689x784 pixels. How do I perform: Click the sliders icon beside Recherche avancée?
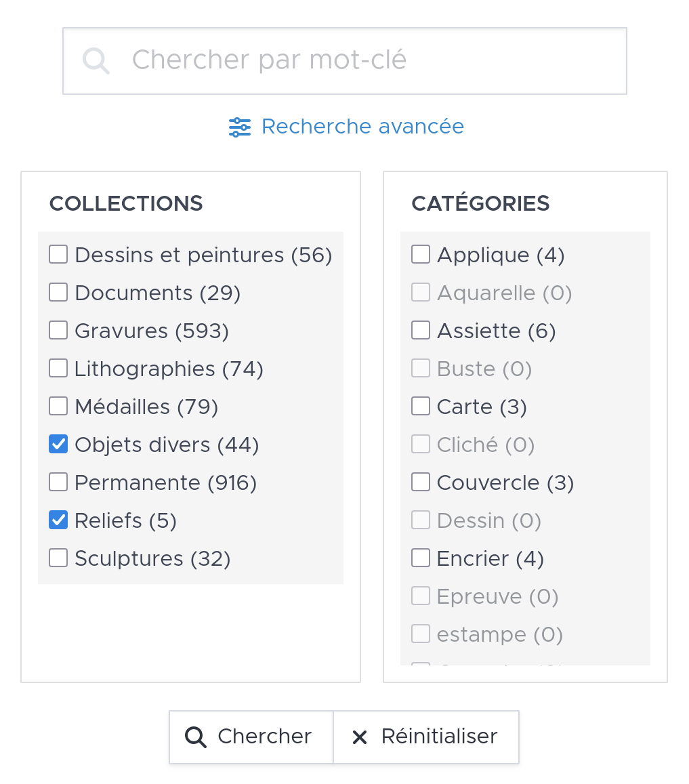240,127
